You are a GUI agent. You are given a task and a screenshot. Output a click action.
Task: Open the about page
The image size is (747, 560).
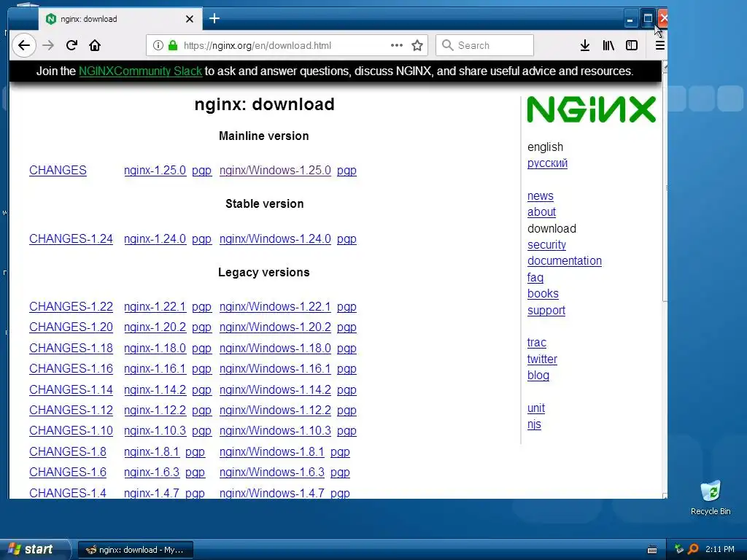[542, 212]
